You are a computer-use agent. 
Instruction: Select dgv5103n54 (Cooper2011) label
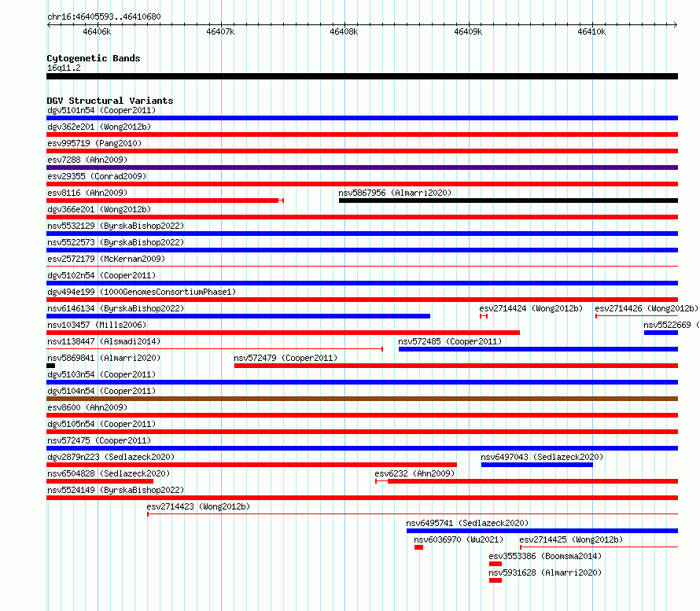point(101,374)
